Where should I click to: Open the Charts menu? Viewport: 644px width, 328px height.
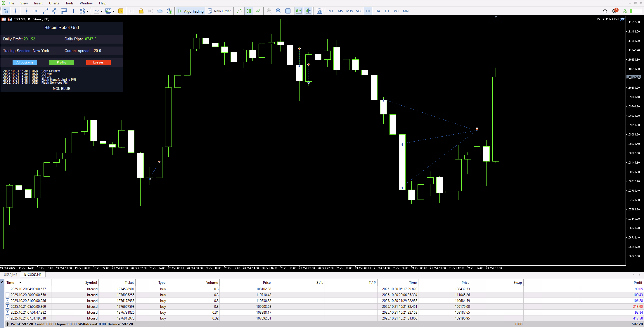pyautogui.click(x=54, y=3)
